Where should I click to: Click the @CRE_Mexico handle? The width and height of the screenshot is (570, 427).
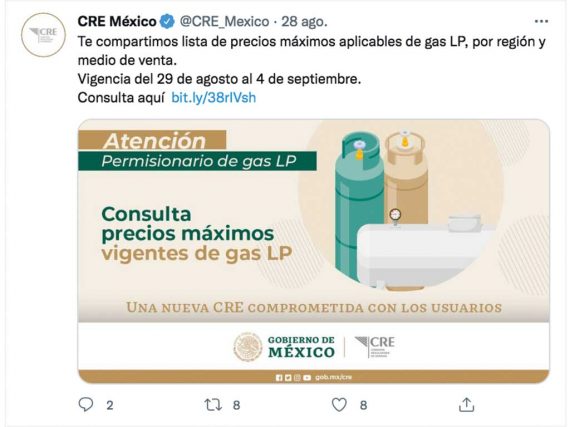pos(225,22)
